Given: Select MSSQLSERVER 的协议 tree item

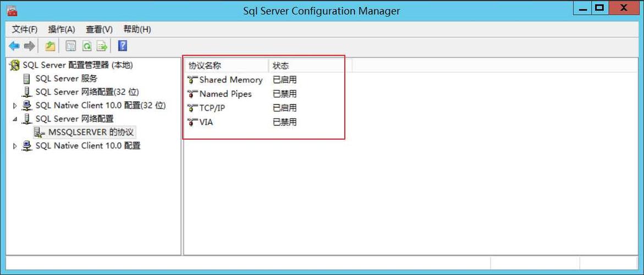Looking at the screenshot, I should 91,132.
